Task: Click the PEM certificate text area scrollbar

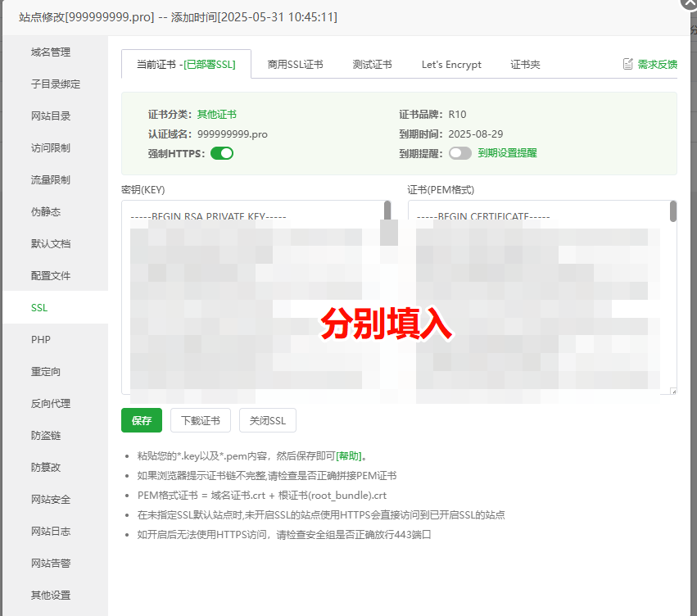Action: [x=673, y=211]
